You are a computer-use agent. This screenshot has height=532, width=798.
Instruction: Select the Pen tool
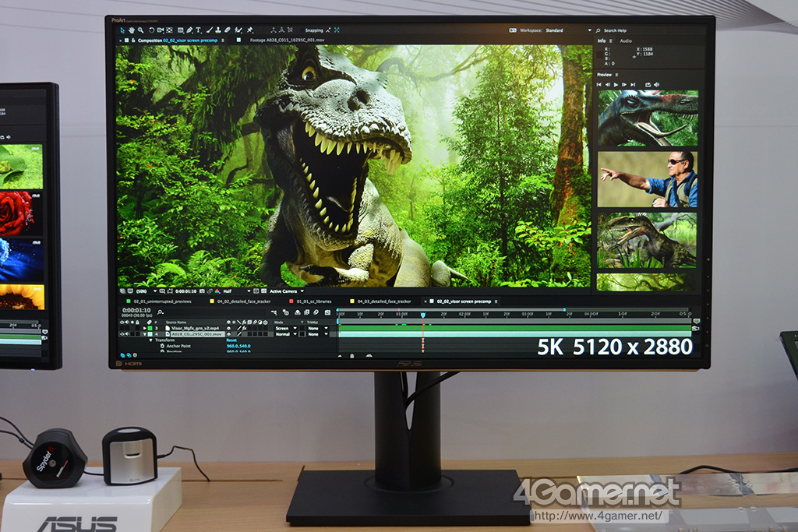coord(190,30)
